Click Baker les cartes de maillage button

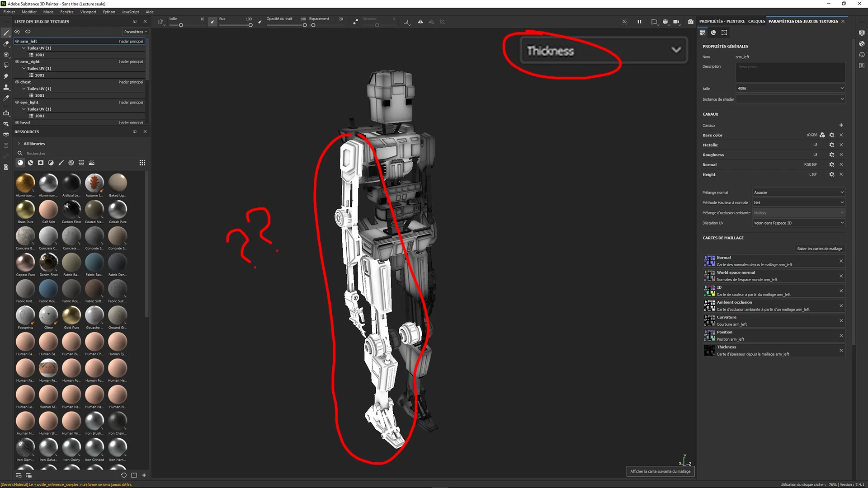(x=819, y=249)
